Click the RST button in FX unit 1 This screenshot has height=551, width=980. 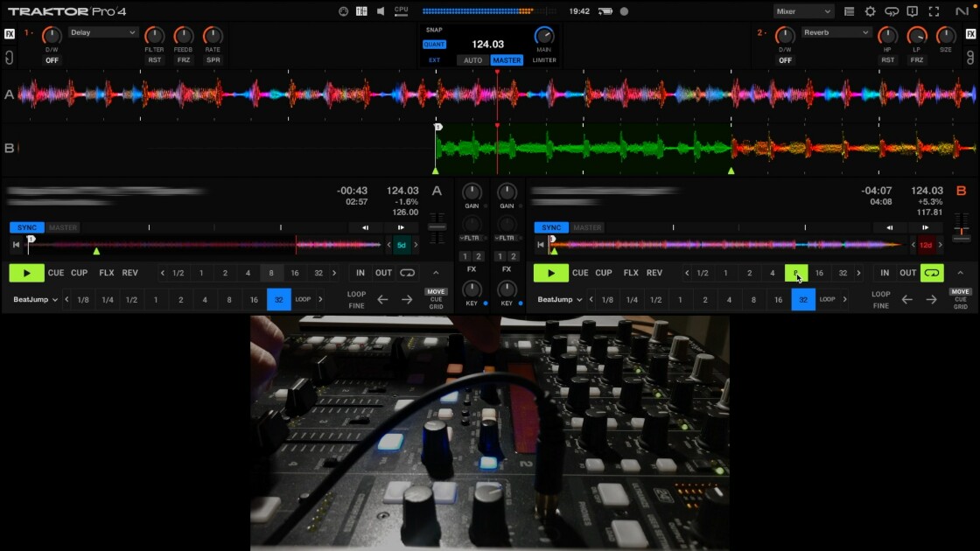click(154, 60)
